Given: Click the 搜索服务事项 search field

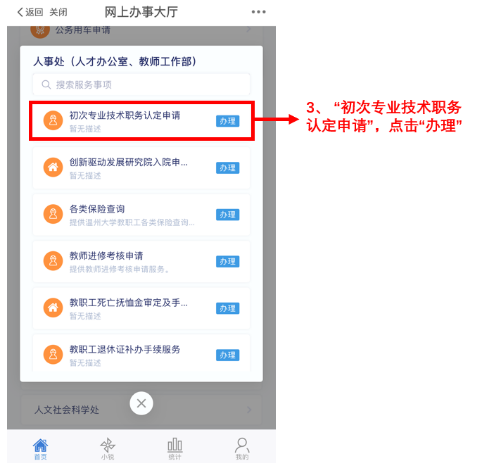Looking at the screenshot, I should pyautogui.click(x=141, y=85).
